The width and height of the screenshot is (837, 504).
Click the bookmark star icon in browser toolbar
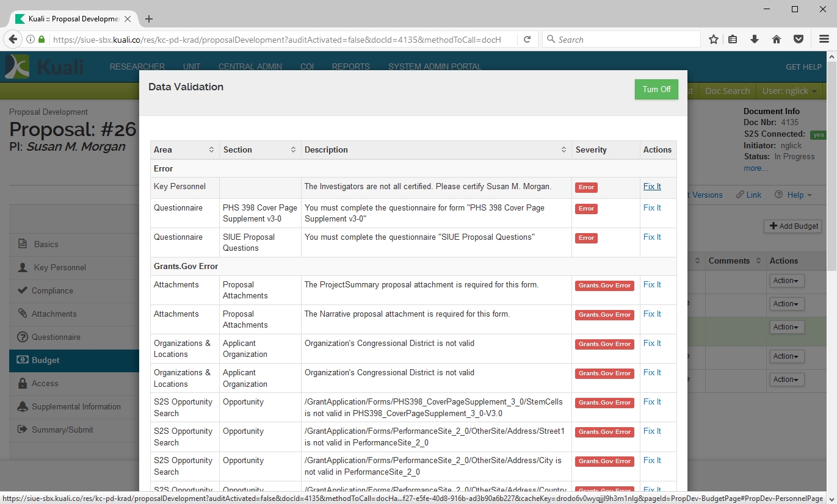tap(713, 40)
